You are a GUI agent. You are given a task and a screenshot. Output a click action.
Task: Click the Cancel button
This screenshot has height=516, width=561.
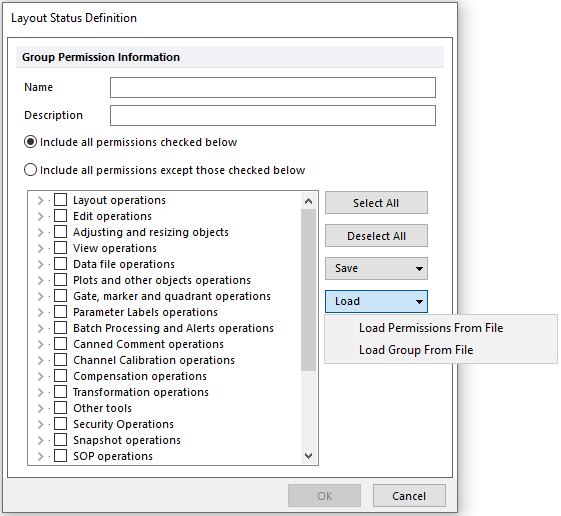point(409,496)
